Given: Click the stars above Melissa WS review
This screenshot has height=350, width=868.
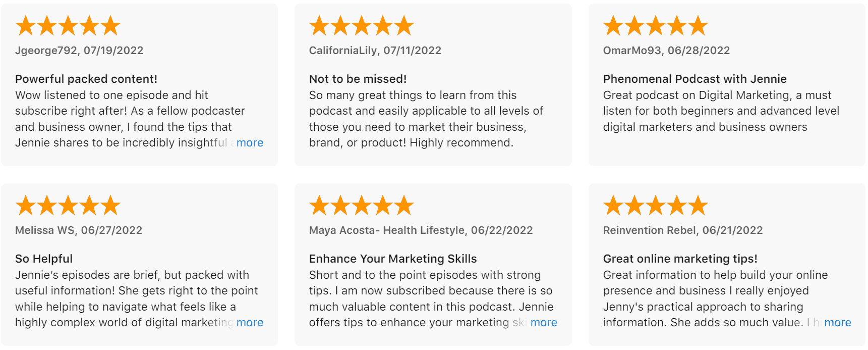Looking at the screenshot, I should click(68, 206).
